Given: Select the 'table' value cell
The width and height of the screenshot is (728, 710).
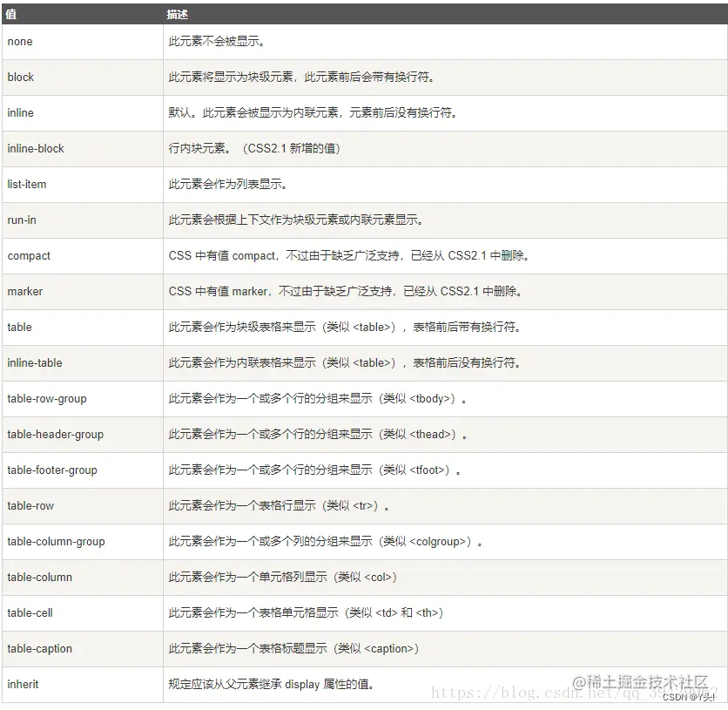Looking at the screenshot, I should pyautogui.click(x=83, y=328).
